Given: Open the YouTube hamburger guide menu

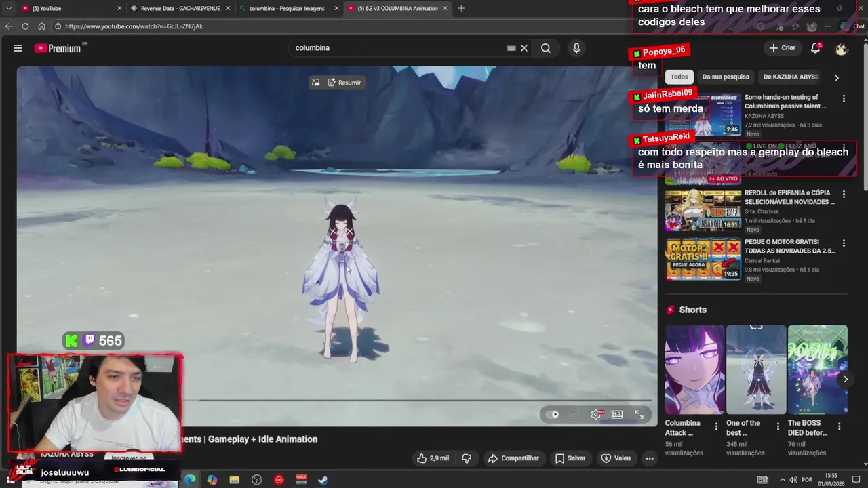Looking at the screenshot, I should point(18,48).
